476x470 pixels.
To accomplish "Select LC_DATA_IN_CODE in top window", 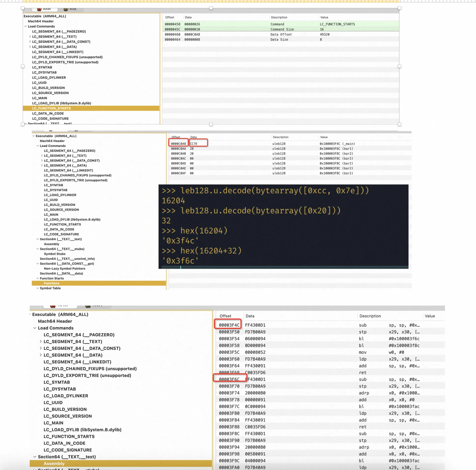I will (x=48, y=113).
